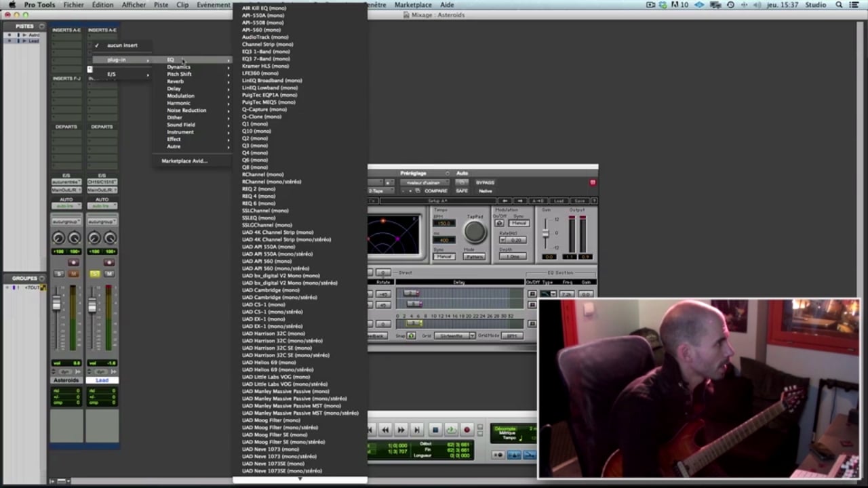Click the Lead track name label

coord(102,380)
